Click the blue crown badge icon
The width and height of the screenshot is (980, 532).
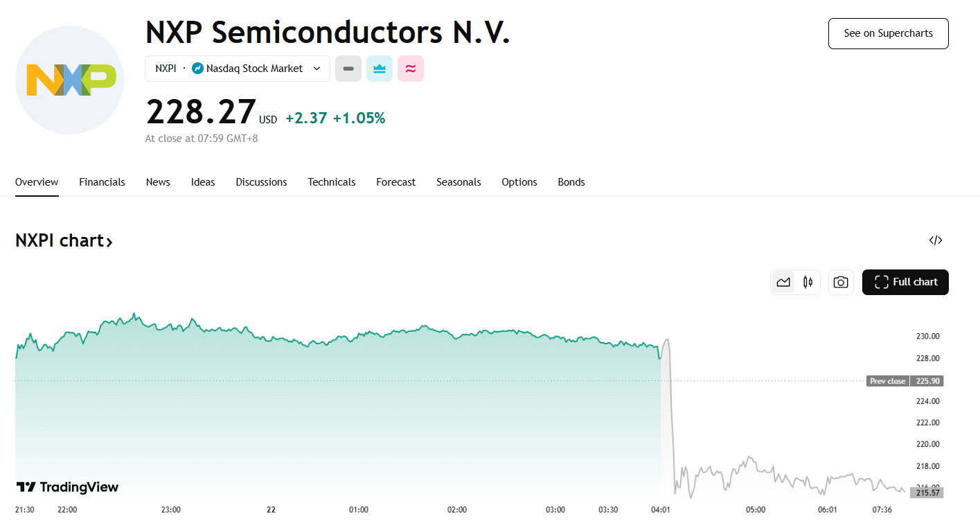point(380,69)
